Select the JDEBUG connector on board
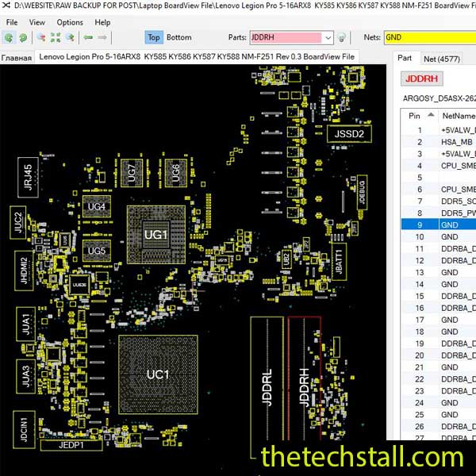476x476 pixels. [x=362, y=193]
